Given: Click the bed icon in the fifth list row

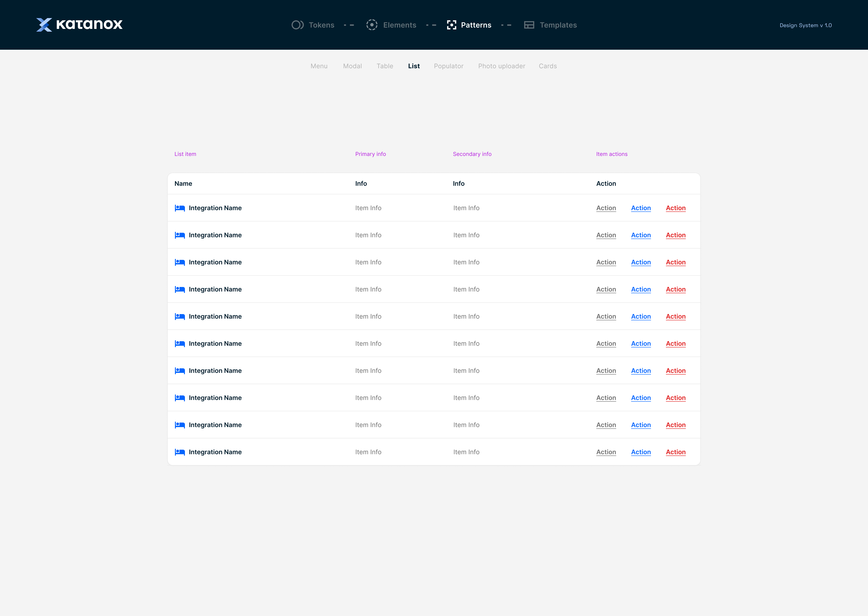Looking at the screenshot, I should [x=180, y=316].
